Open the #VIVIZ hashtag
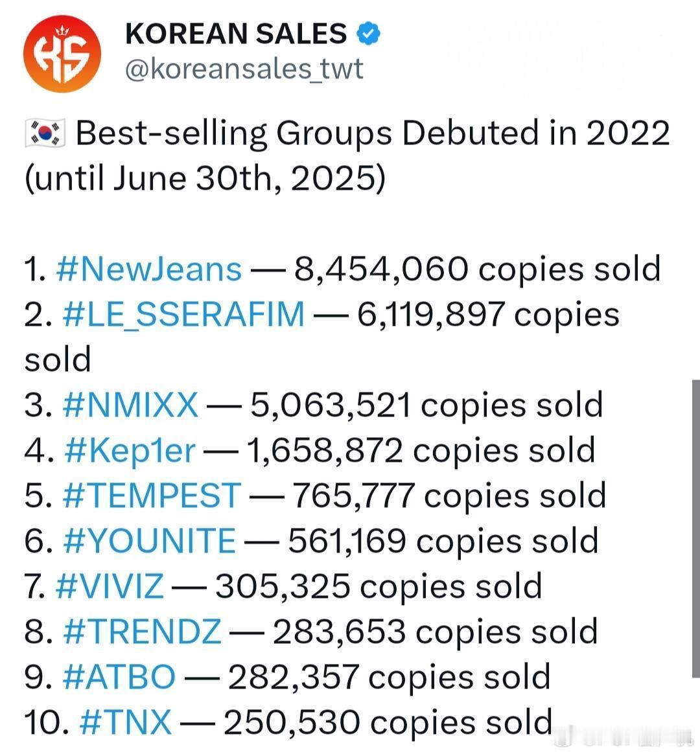Screen dimensions: 700x754 point(110,586)
